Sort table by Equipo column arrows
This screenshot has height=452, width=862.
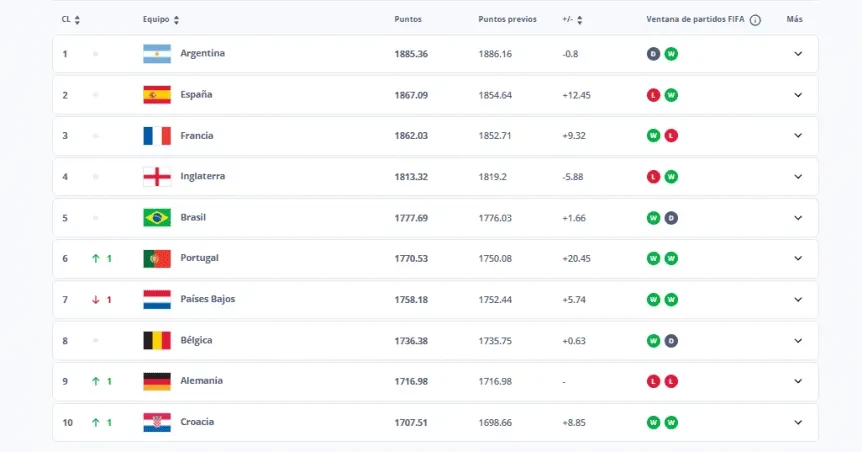click(x=176, y=20)
